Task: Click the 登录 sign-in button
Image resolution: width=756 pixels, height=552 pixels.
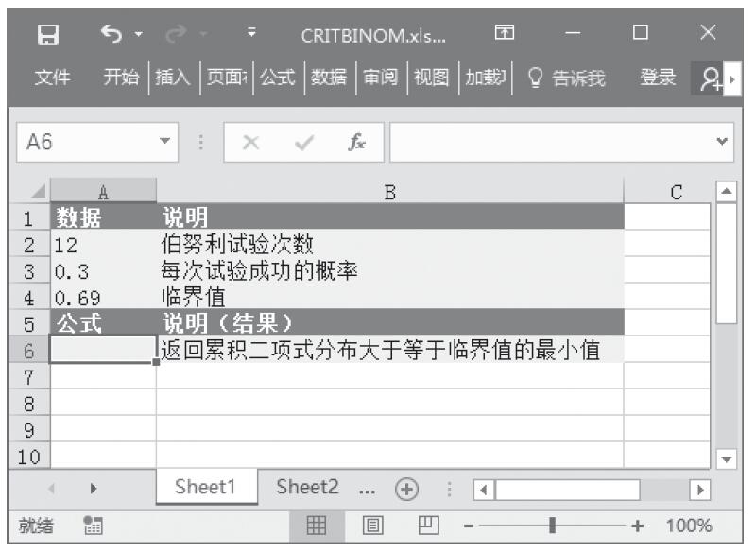Action: tap(657, 78)
